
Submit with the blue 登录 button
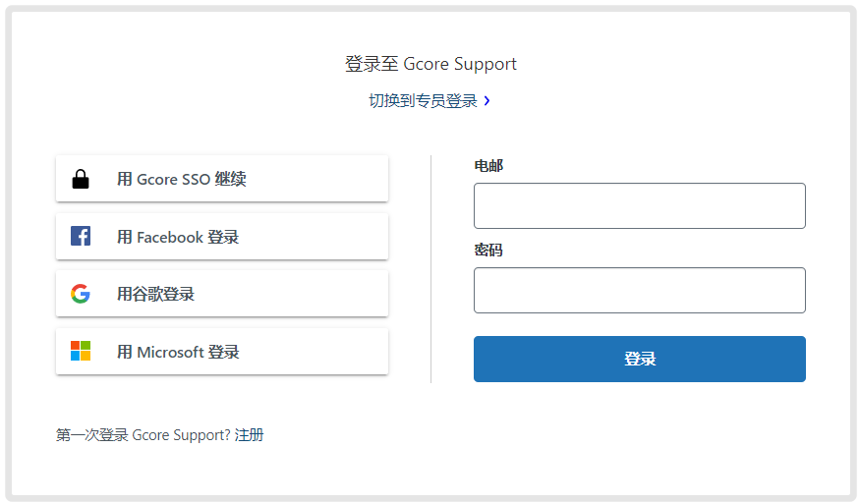tap(640, 360)
